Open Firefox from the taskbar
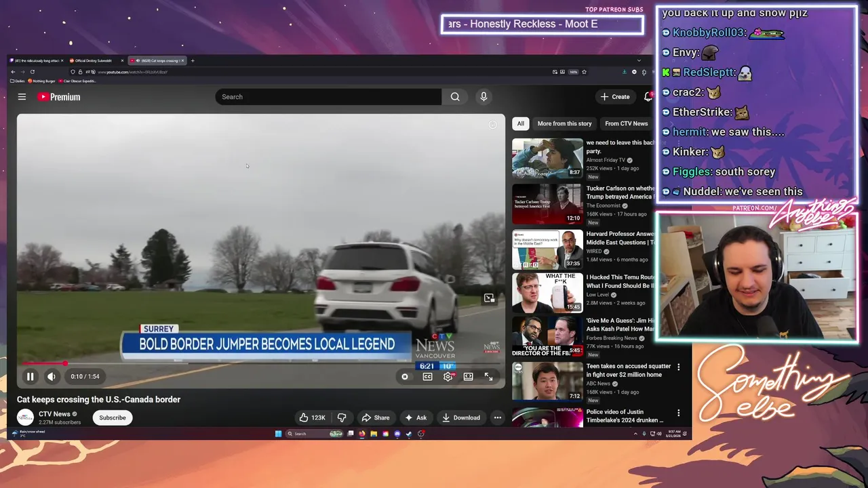Viewport: 868px width, 488px height. (x=362, y=434)
